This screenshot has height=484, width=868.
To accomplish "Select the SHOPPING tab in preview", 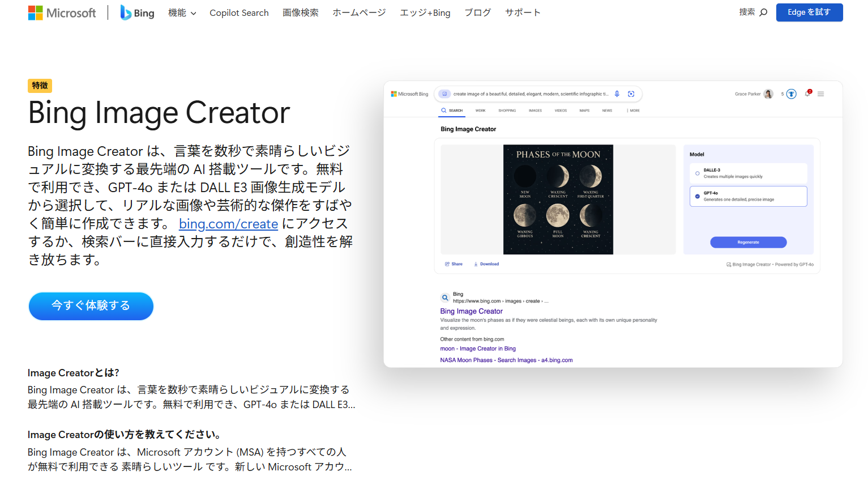I will [x=507, y=111].
